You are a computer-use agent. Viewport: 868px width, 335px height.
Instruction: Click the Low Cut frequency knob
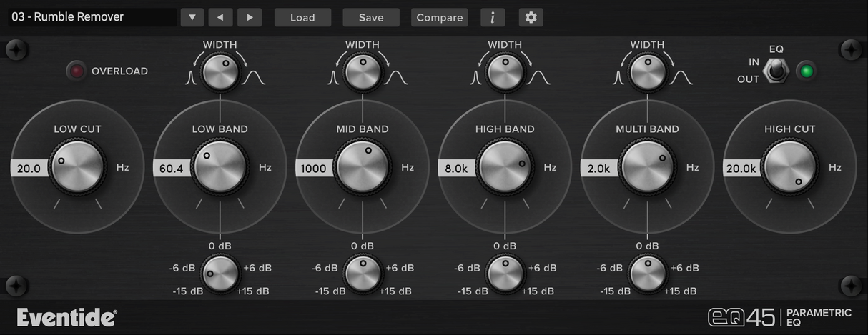coord(77,167)
